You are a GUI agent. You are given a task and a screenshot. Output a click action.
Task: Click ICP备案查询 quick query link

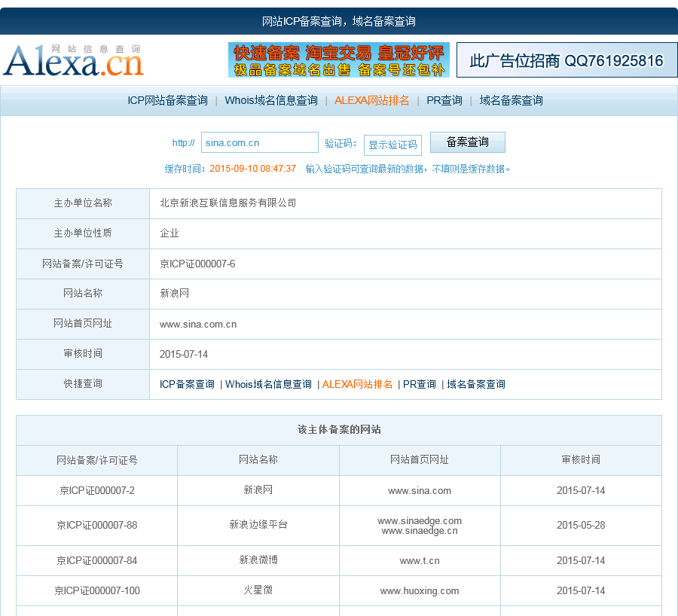coord(187,384)
